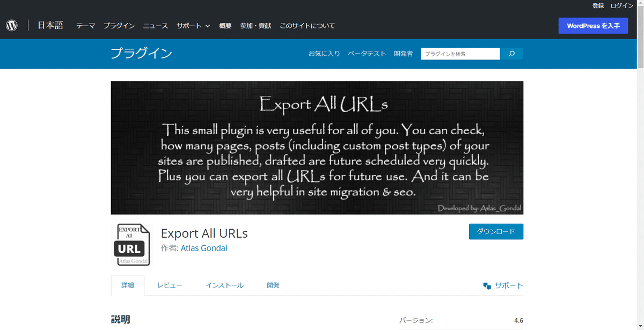Click the ログイン link
The width and height of the screenshot is (644, 330).
pos(621,5)
